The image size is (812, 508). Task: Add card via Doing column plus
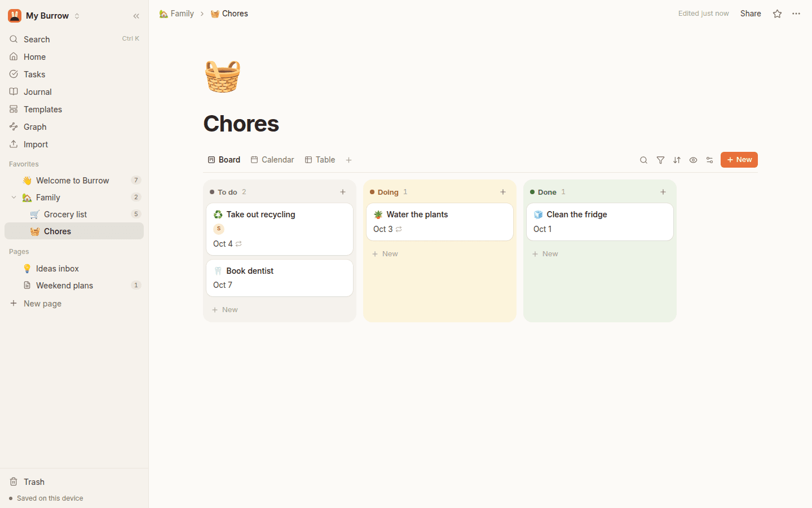click(503, 192)
